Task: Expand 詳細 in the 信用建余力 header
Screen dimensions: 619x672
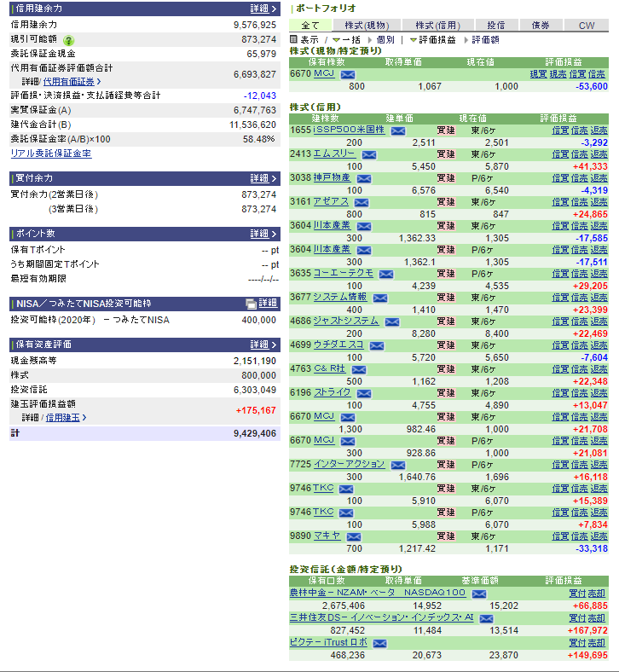Action: click(263, 9)
